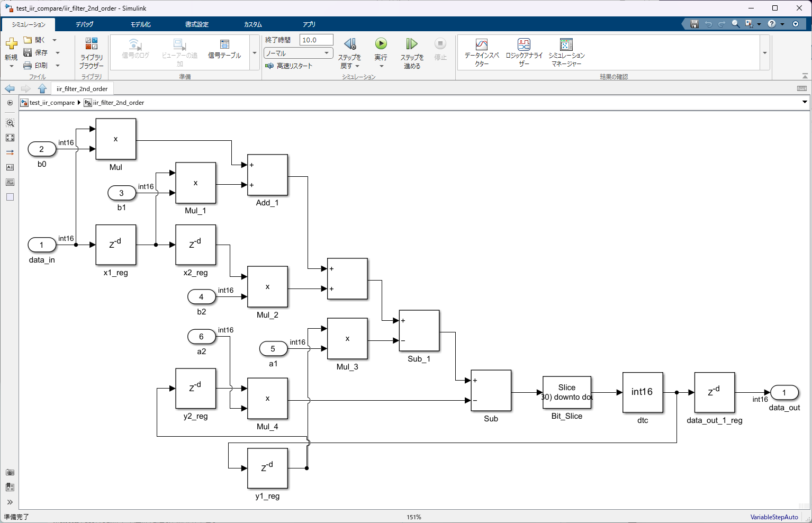Click the Zoom tool in left palette

(10, 123)
